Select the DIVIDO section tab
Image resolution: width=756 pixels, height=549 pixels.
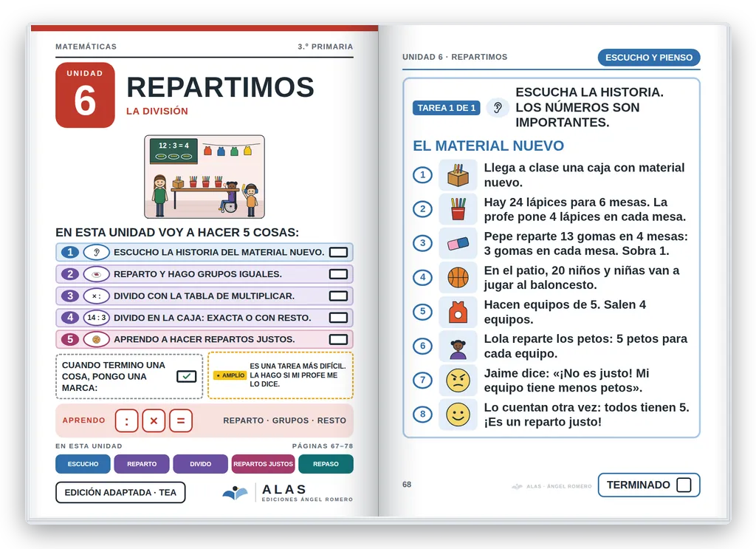pyautogui.click(x=201, y=464)
